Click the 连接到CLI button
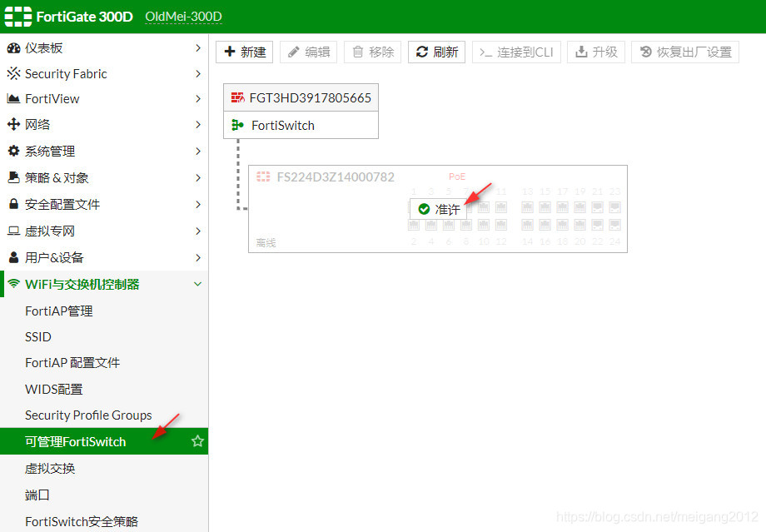The width and height of the screenshot is (766, 532). coord(516,52)
